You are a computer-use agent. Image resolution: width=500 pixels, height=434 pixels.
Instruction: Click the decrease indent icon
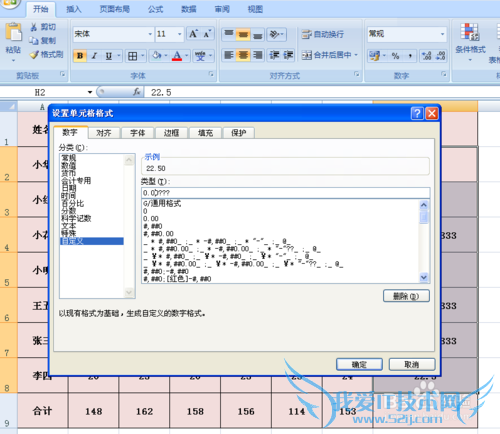[274, 55]
